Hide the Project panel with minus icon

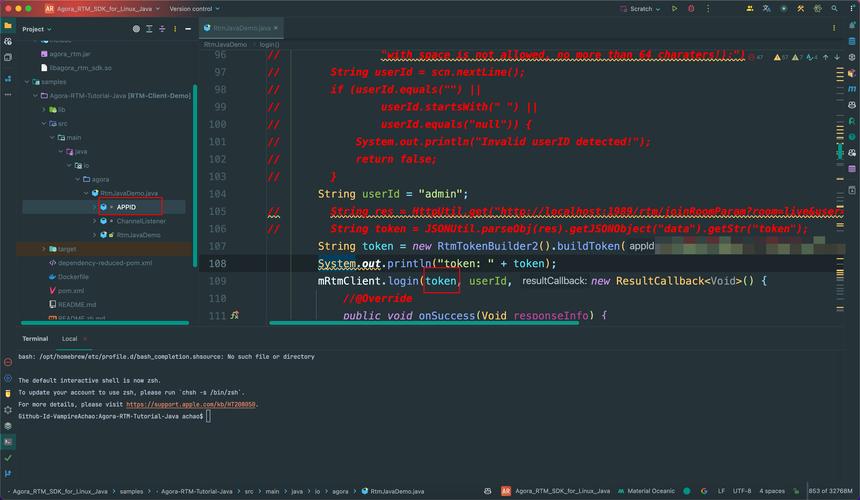point(189,29)
